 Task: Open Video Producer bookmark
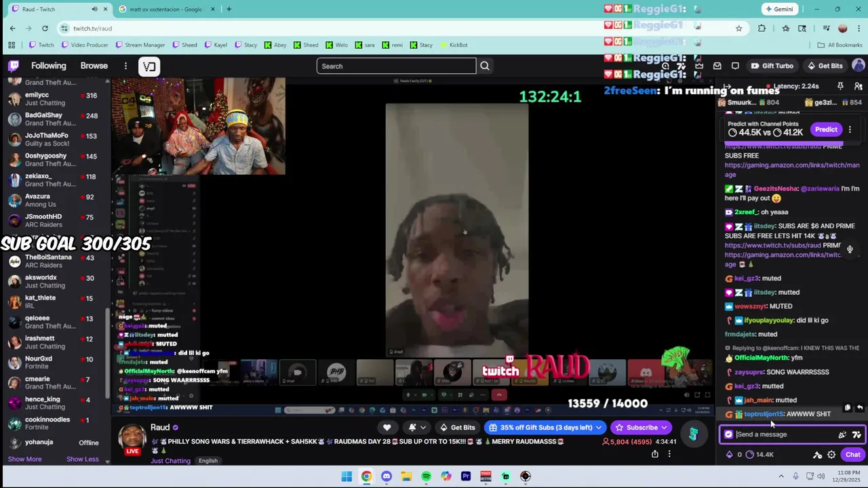[x=83, y=45]
